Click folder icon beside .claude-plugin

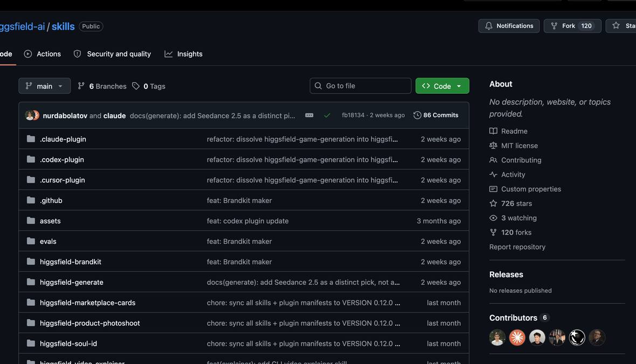(31, 139)
